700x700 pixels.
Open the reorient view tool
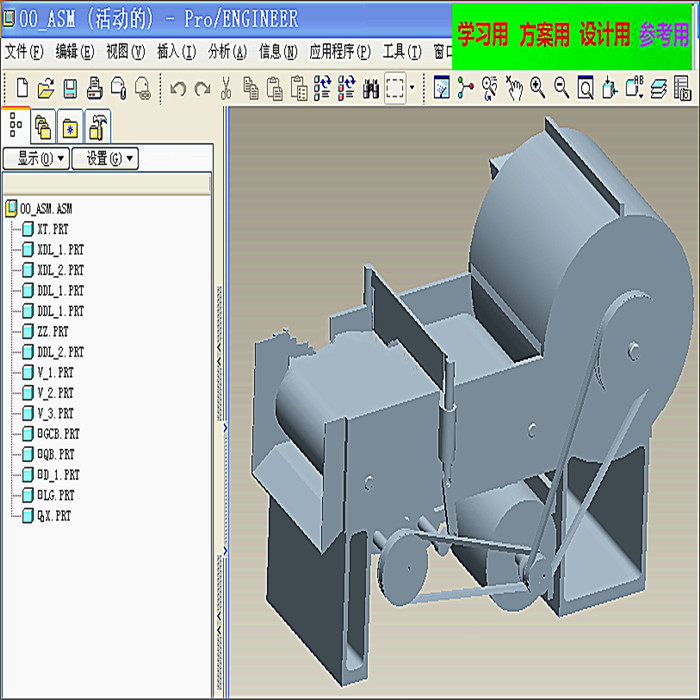pyautogui.click(x=610, y=88)
